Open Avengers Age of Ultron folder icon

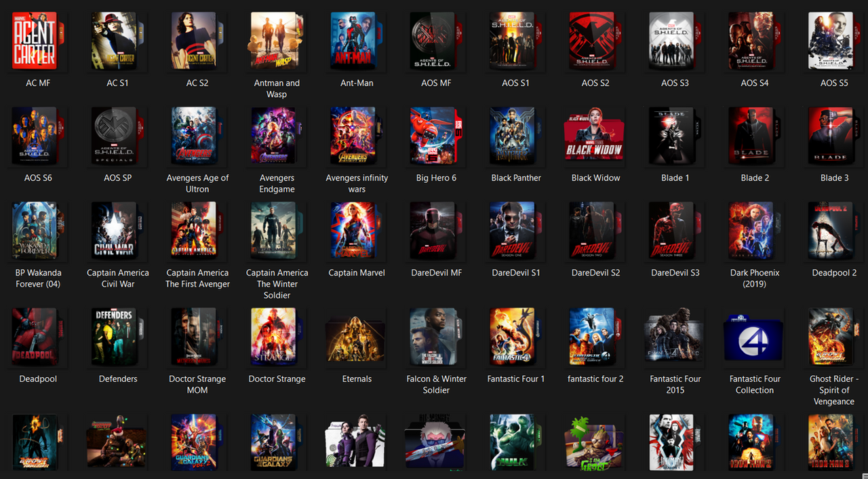pyautogui.click(x=197, y=136)
